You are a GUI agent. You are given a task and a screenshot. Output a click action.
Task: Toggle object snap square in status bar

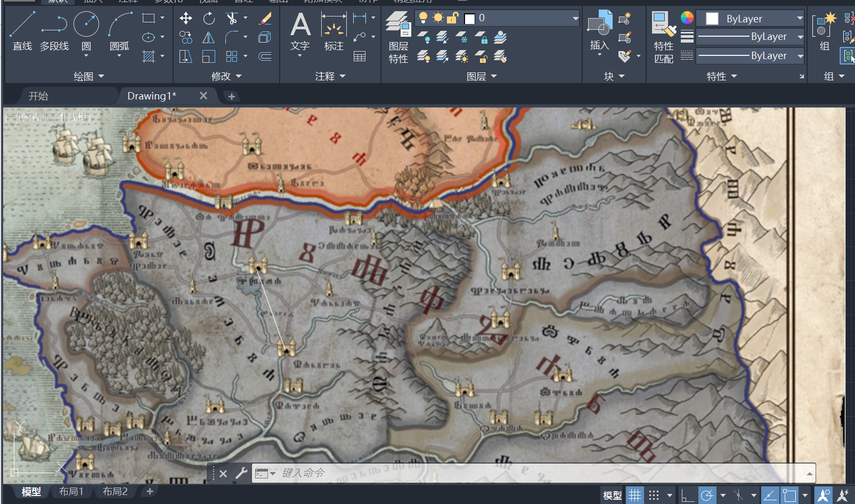tap(789, 495)
